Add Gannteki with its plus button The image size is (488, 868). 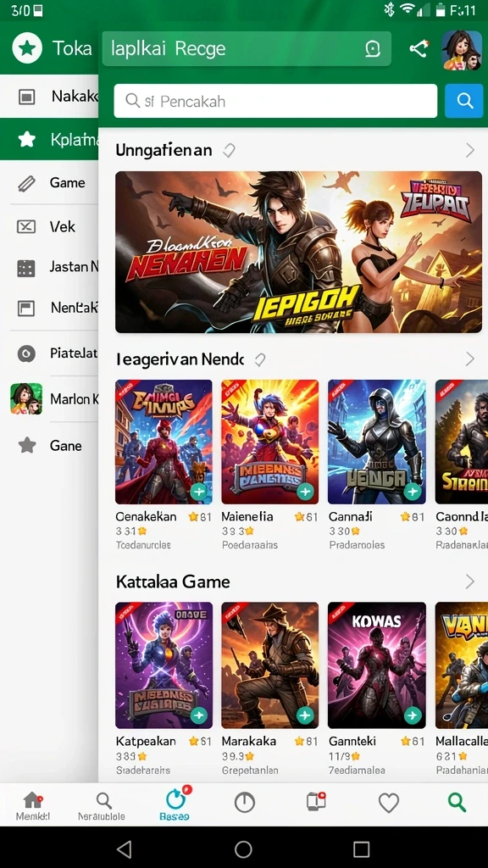(412, 715)
